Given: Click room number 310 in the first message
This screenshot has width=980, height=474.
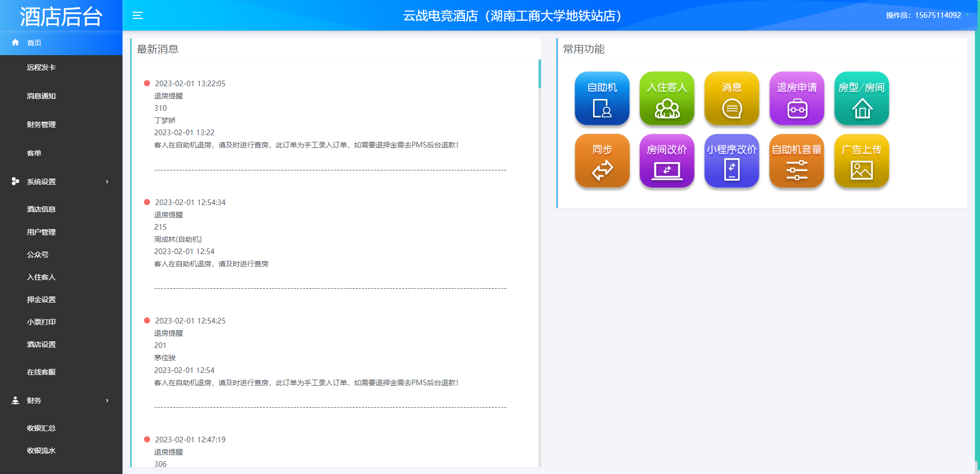Looking at the screenshot, I should click(160, 108).
